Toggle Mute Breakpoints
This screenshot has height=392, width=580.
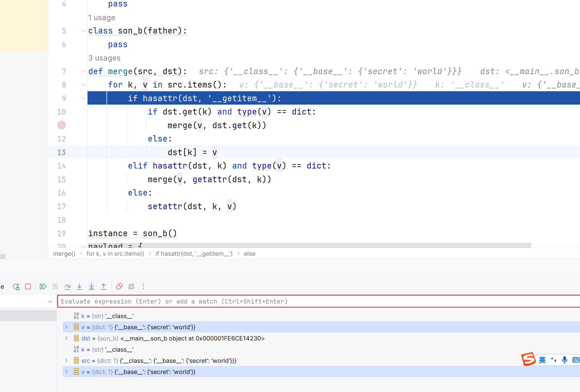click(131, 286)
